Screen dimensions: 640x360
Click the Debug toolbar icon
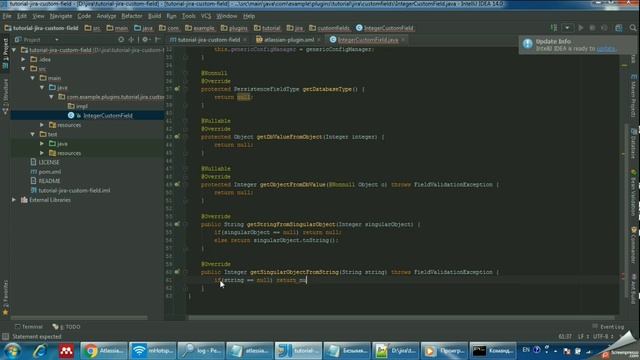point(592,28)
